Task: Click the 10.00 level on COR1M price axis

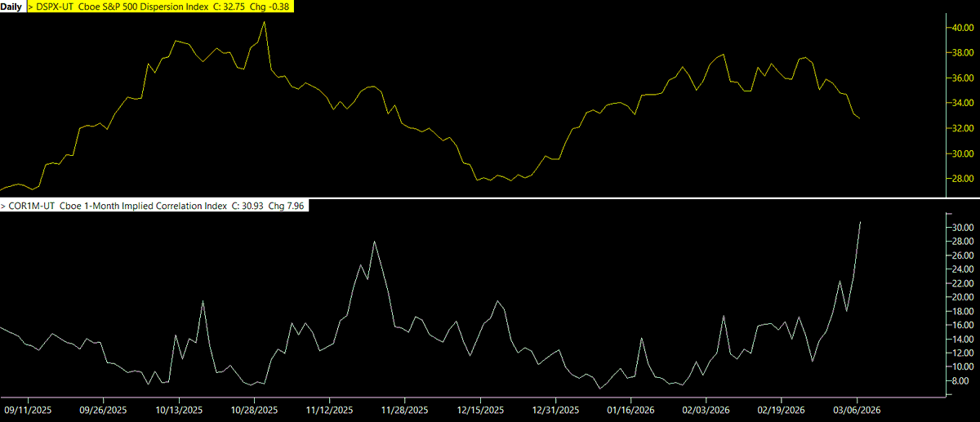Action: point(961,366)
